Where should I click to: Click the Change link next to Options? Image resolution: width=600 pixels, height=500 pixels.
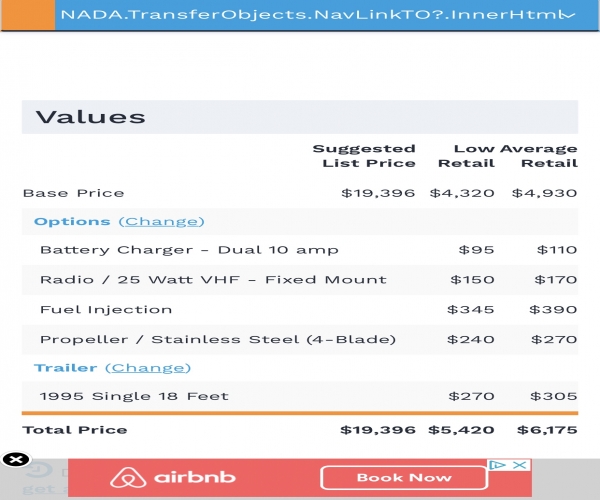[161, 221]
